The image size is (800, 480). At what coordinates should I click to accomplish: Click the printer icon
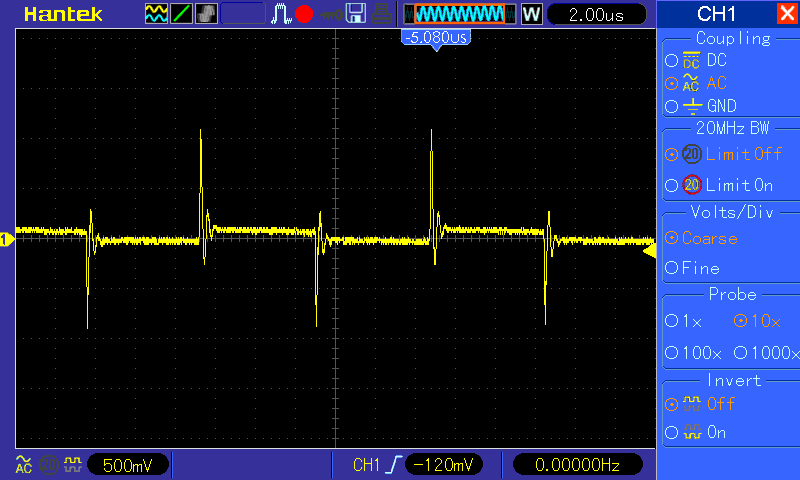point(381,14)
